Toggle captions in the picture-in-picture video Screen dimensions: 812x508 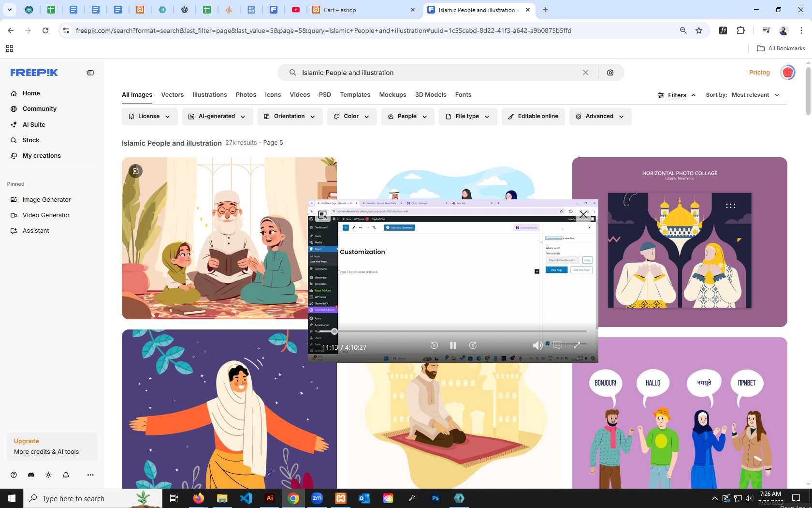557,345
